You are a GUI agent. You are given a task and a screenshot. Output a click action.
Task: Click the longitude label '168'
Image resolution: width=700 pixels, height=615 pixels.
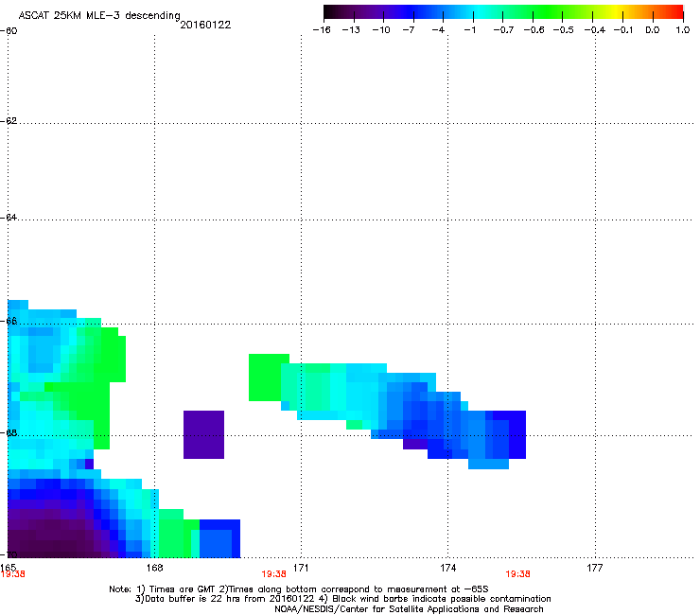154,568
